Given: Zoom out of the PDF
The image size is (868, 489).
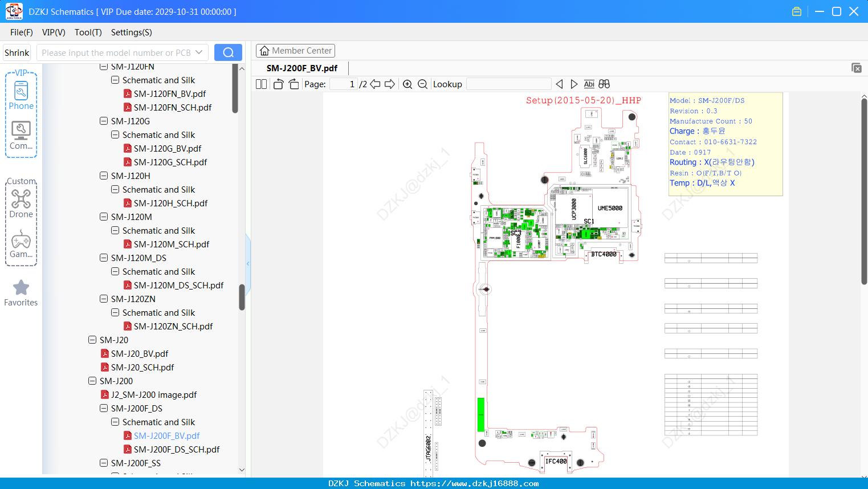Looking at the screenshot, I should pos(422,84).
